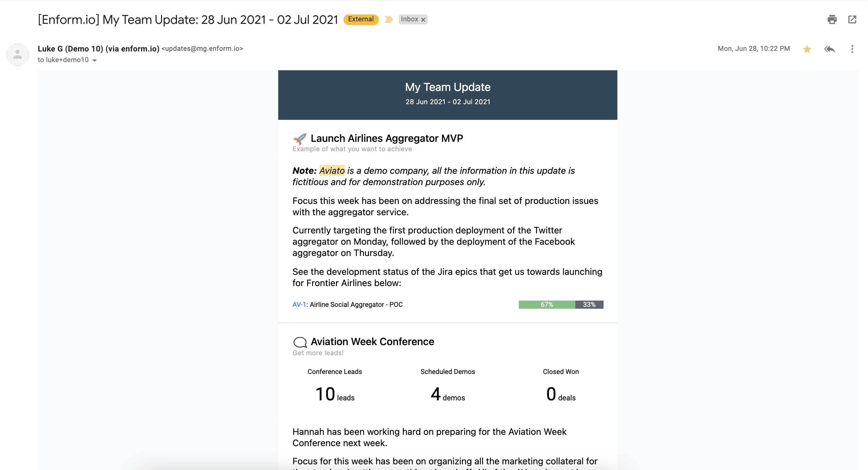
Task: Click the My Team Update header banner
Action: [x=447, y=95]
